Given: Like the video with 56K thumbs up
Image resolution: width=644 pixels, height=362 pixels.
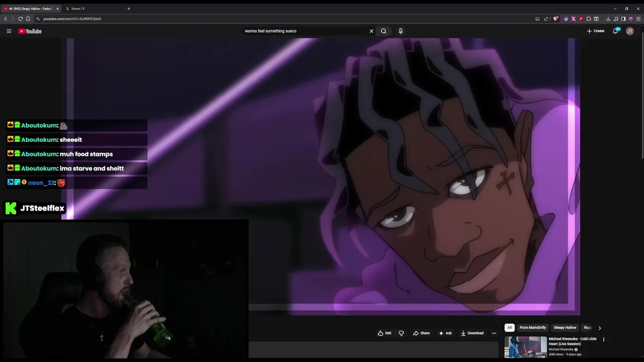Looking at the screenshot, I should (385, 333).
